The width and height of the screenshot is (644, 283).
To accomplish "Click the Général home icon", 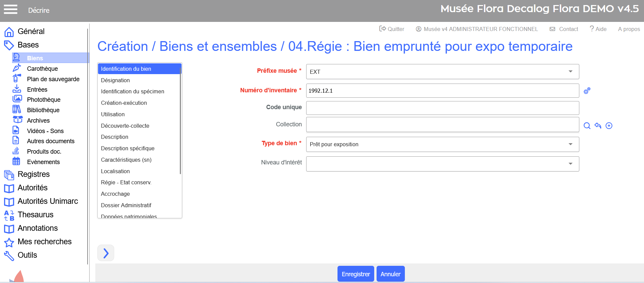I will 9,32.
